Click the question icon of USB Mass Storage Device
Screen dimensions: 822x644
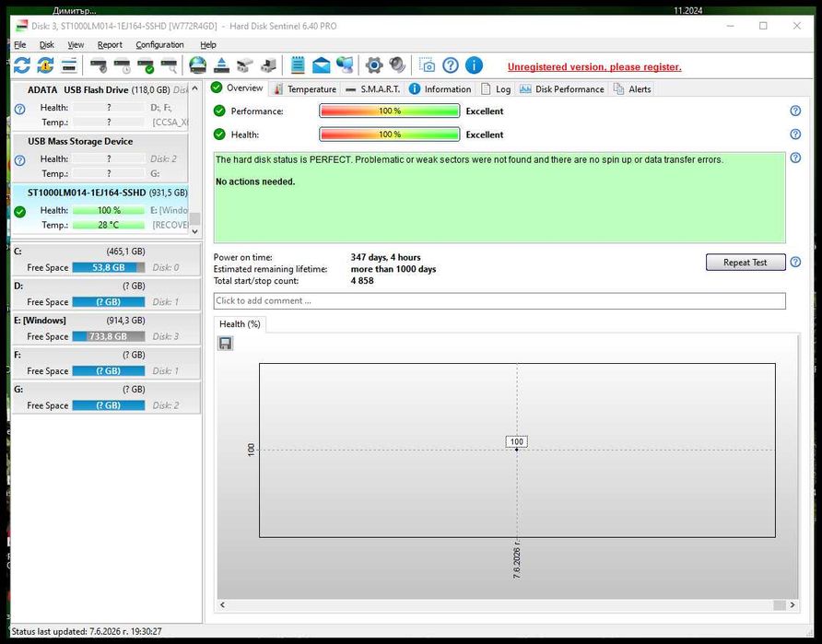click(20, 160)
